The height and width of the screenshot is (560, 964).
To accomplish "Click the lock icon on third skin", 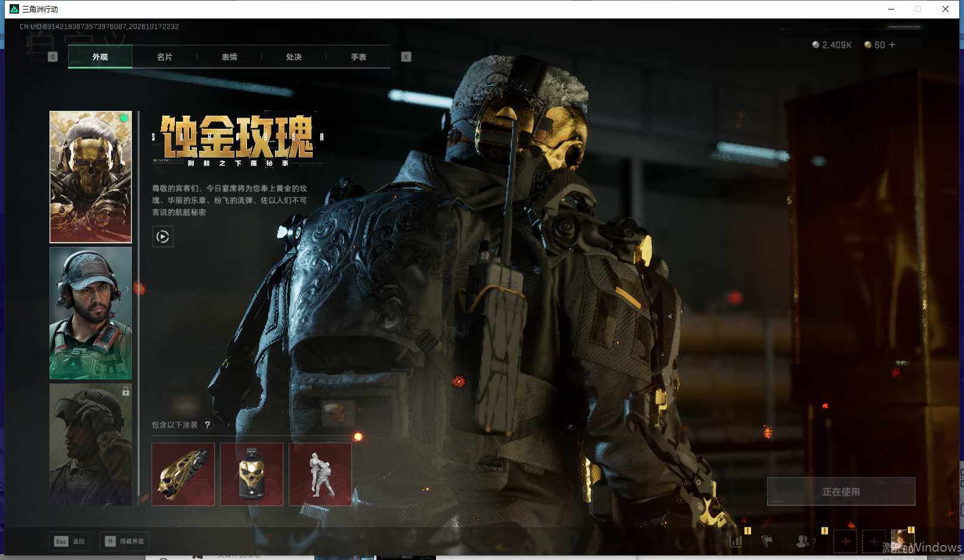I will [x=126, y=391].
